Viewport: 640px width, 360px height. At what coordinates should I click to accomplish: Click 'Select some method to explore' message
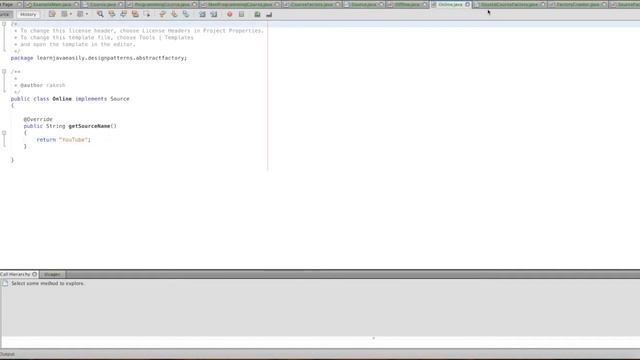pyautogui.click(x=48, y=283)
